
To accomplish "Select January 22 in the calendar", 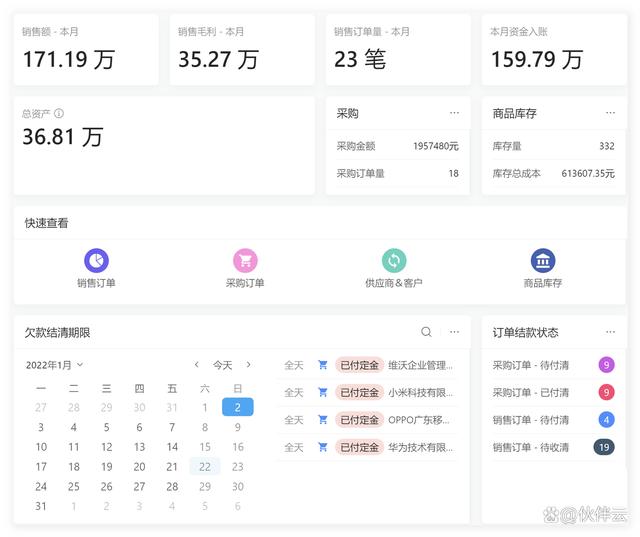I will point(204,466).
